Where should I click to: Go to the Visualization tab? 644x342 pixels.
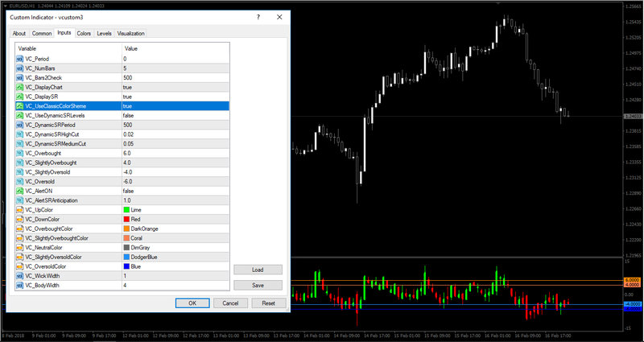[130, 34]
